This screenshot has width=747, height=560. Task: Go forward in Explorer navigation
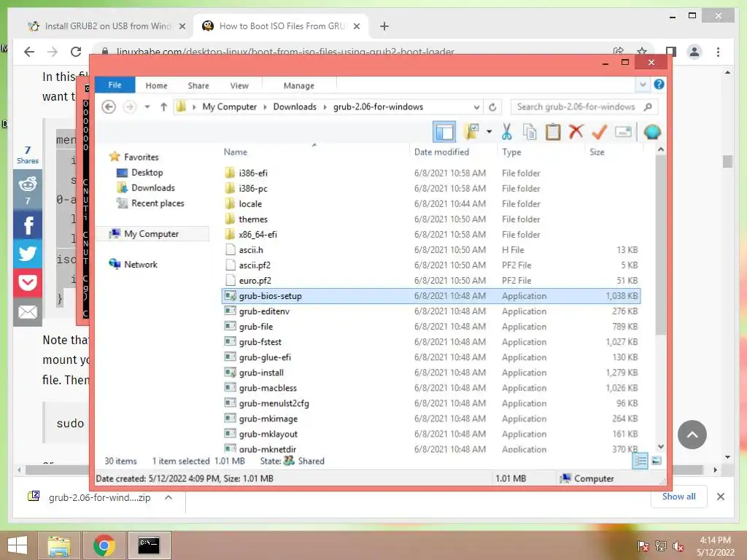click(x=129, y=106)
